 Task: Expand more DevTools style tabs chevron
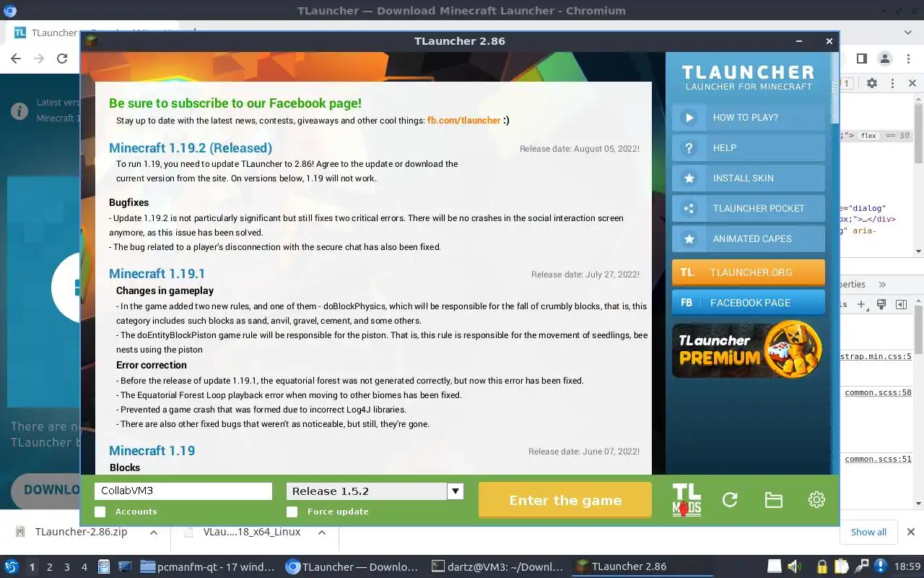[881, 285]
